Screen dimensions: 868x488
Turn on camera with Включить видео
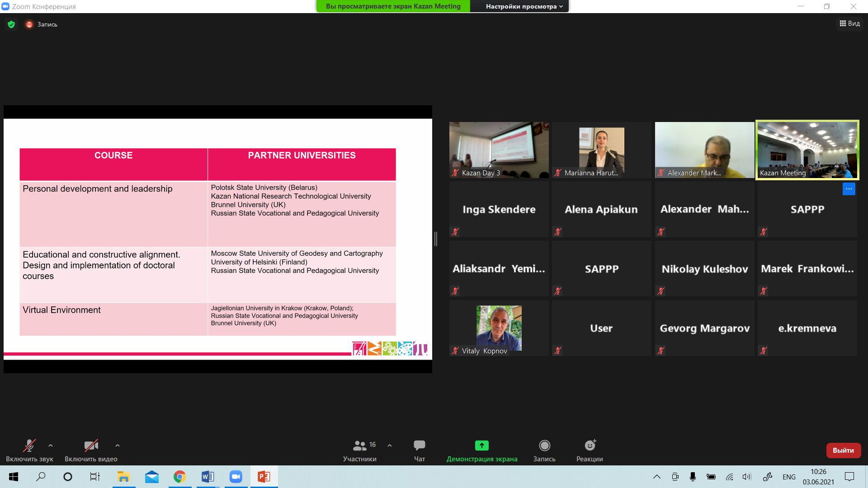[91, 446]
